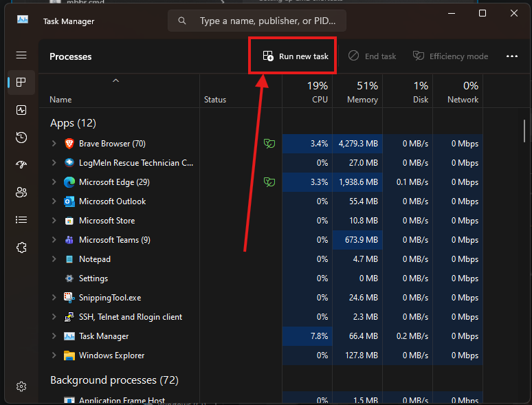
Task: Click the search magnifier icon
Action: pos(182,21)
